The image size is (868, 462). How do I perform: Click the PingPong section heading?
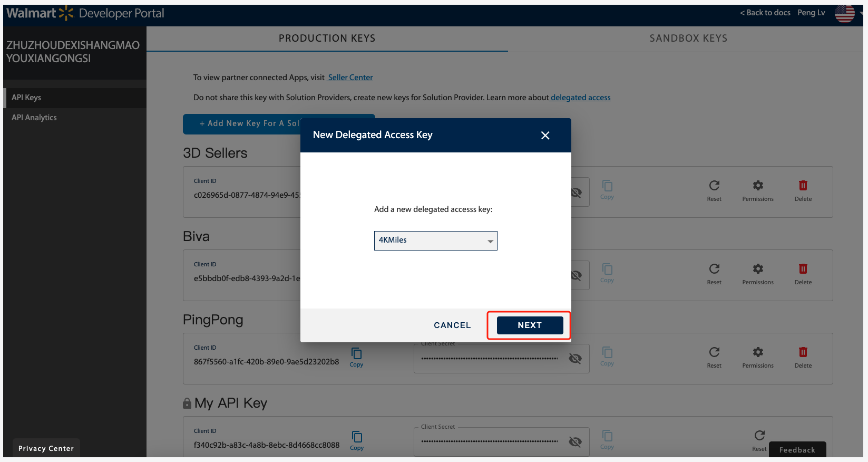click(x=213, y=320)
